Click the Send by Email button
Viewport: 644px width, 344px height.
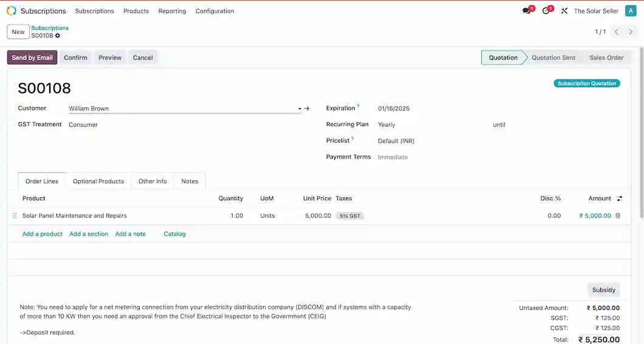pyautogui.click(x=32, y=58)
